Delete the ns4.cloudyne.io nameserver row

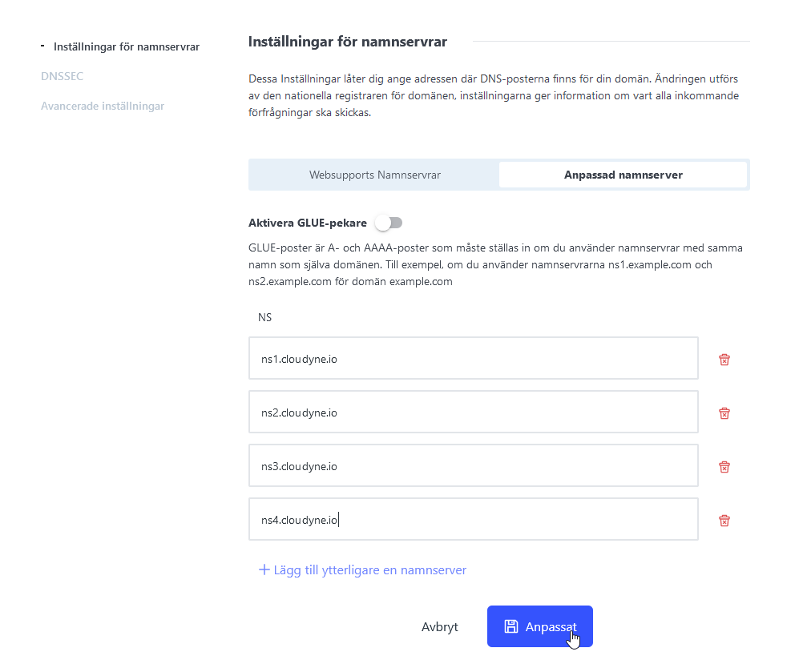[x=724, y=521]
